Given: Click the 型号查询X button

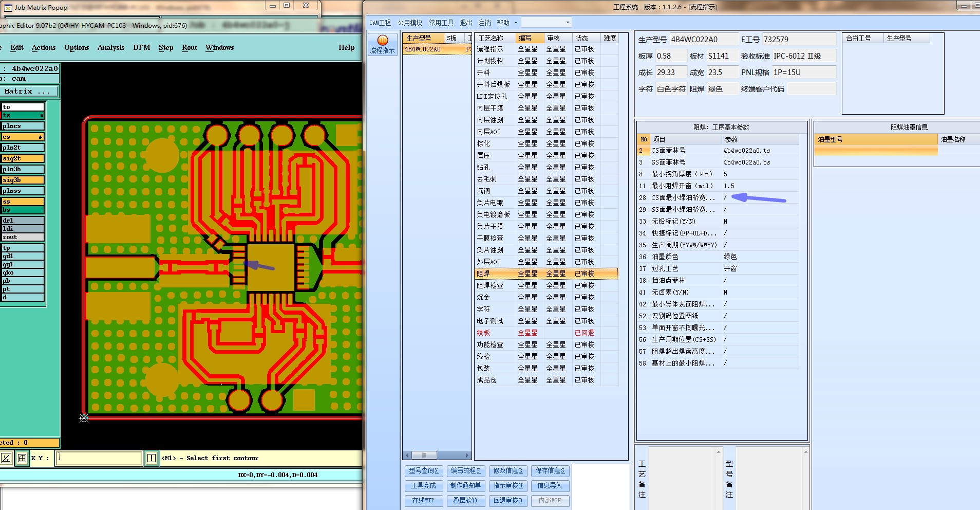Looking at the screenshot, I should [x=424, y=471].
